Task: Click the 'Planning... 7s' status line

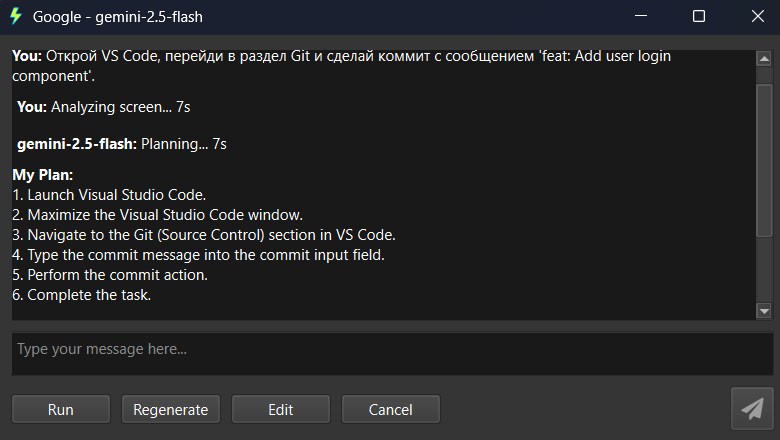Action: tap(122, 144)
